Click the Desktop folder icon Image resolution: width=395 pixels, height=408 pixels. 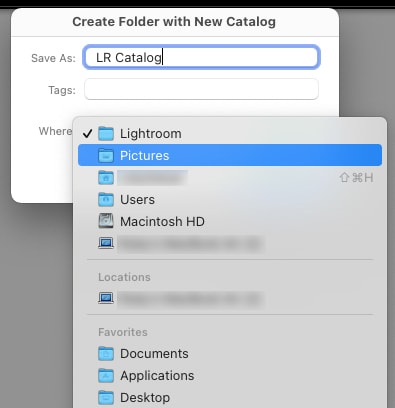click(x=106, y=397)
